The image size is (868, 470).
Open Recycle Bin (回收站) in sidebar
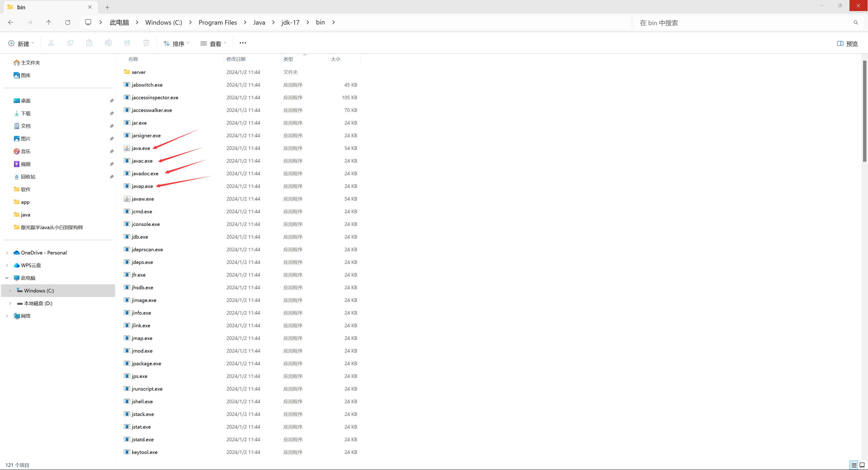tap(24, 177)
